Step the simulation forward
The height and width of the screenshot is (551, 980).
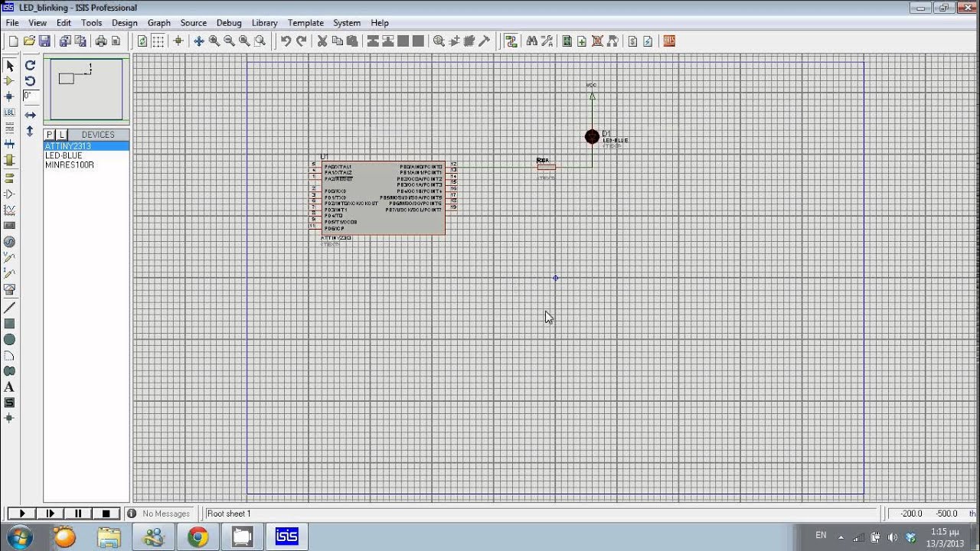51,514
